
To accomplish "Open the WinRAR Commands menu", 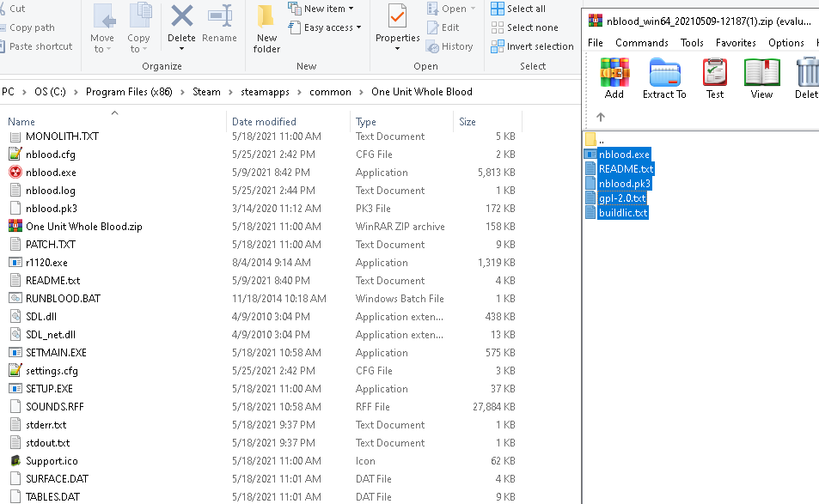I will coord(642,43).
